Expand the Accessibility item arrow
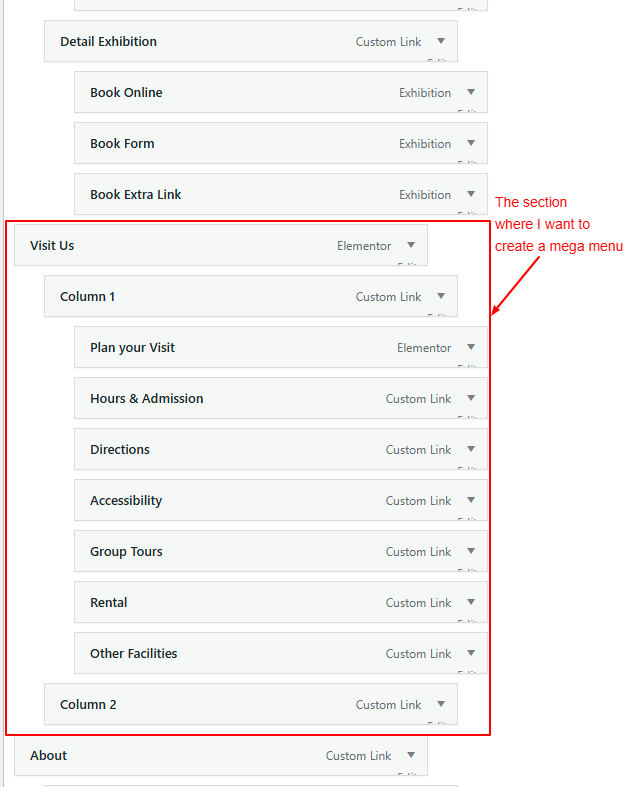 (x=471, y=500)
